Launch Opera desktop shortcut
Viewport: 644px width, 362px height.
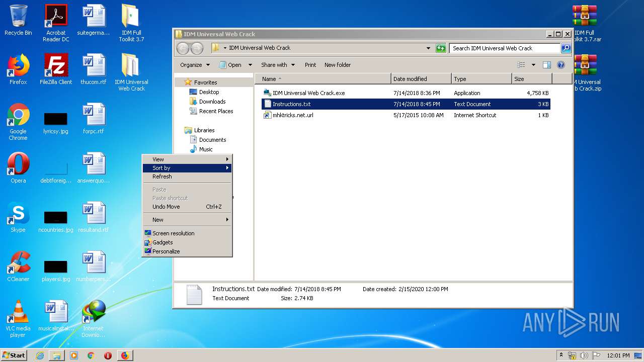point(18,168)
